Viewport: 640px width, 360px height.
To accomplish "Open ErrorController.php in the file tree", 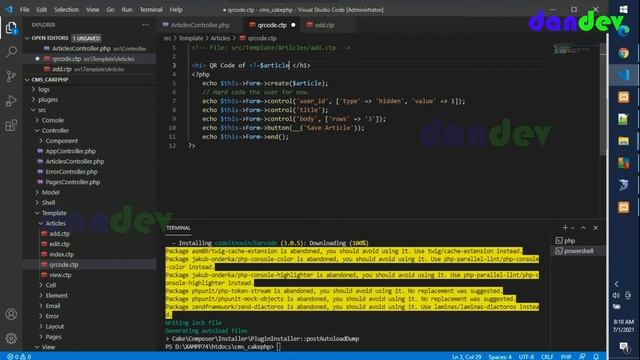I will tap(71, 172).
